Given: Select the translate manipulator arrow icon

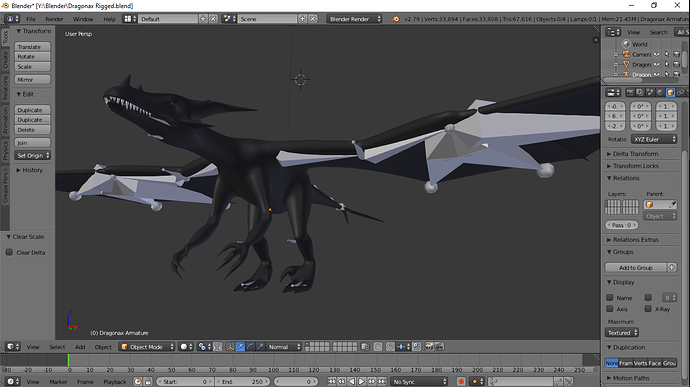Looking at the screenshot, I should tap(240, 347).
